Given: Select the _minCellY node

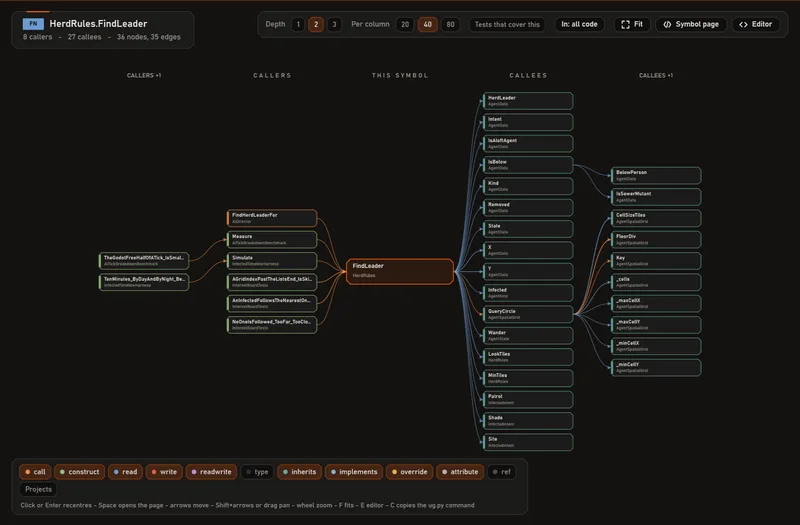Looking at the screenshot, I should [656, 367].
